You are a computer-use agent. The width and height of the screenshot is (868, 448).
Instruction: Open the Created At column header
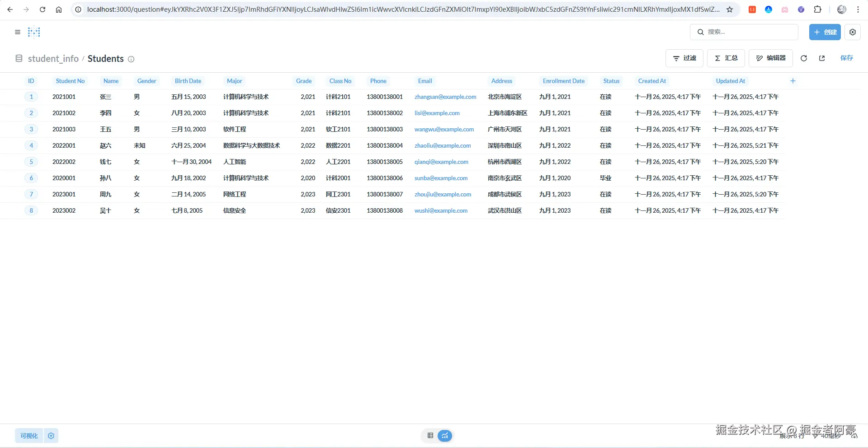[652, 81]
